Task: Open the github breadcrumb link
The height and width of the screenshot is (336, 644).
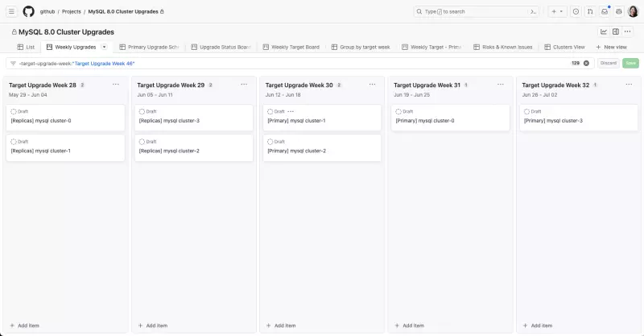Action: click(x=47, y=11)
